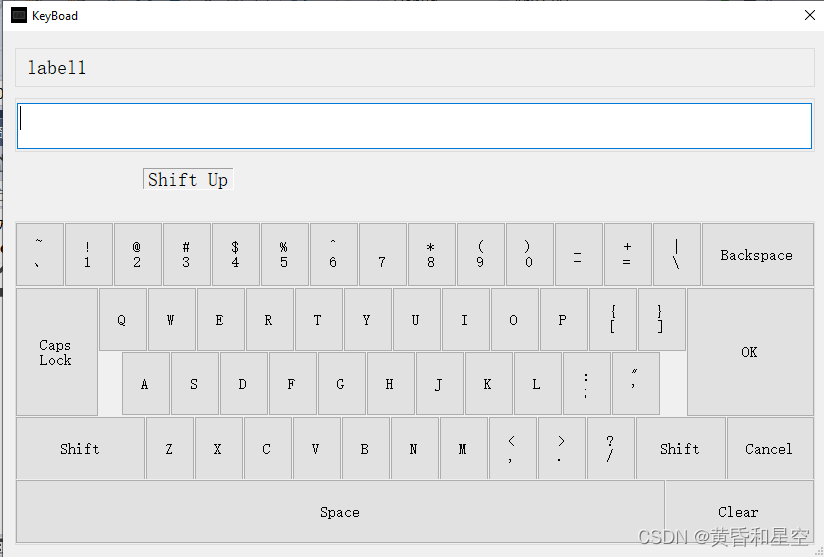Close the KeyBoad window
This screenshot has width=824, height=557.
pyautogui.click(x=810, y=15)
